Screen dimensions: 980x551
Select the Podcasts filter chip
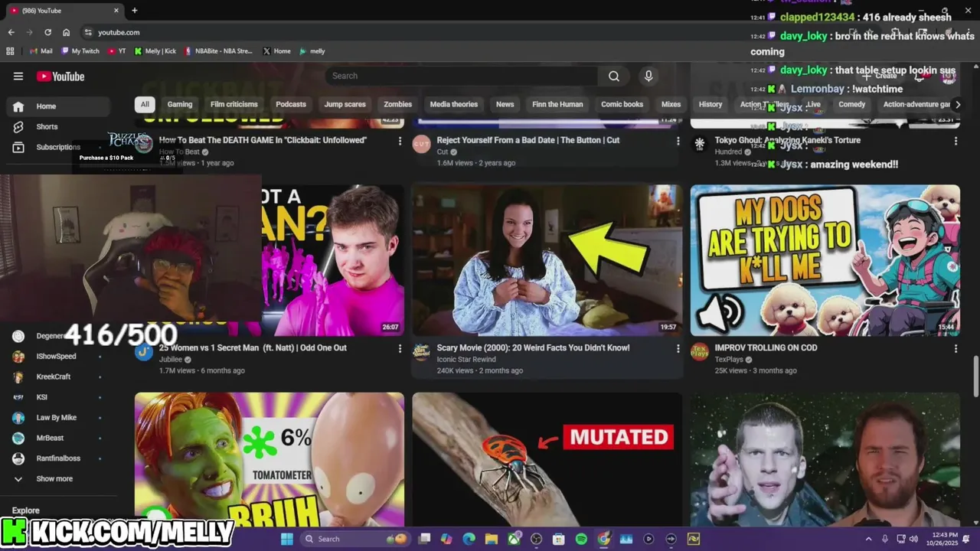tap(291, 104)
